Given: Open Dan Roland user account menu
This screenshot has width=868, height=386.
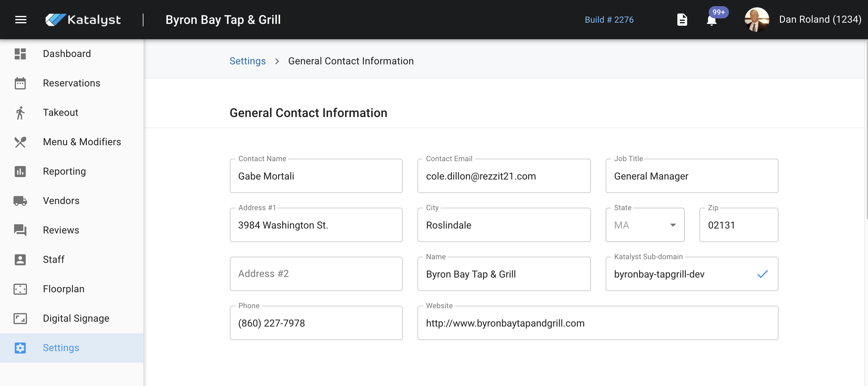Looking at the screenshot, I should pos(820,20).
